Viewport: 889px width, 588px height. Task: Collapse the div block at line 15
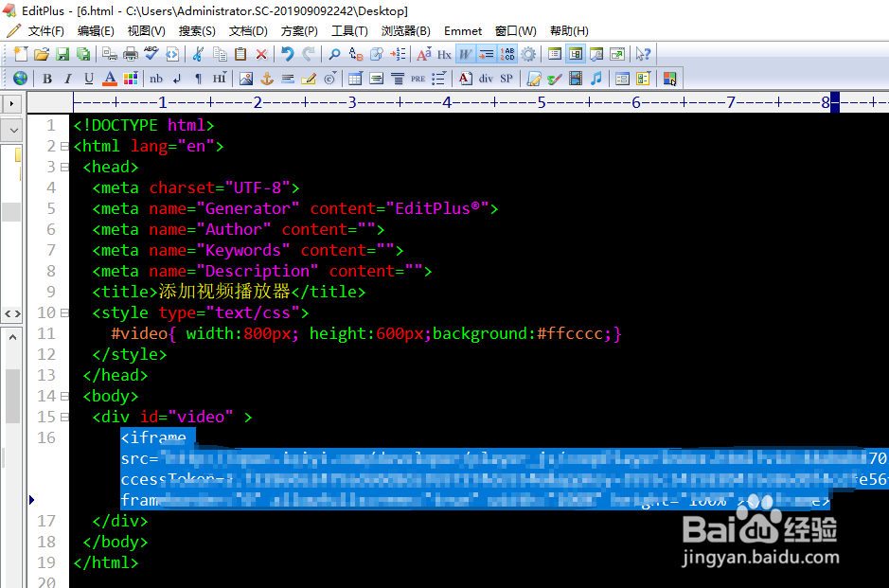tap(64, 418)
